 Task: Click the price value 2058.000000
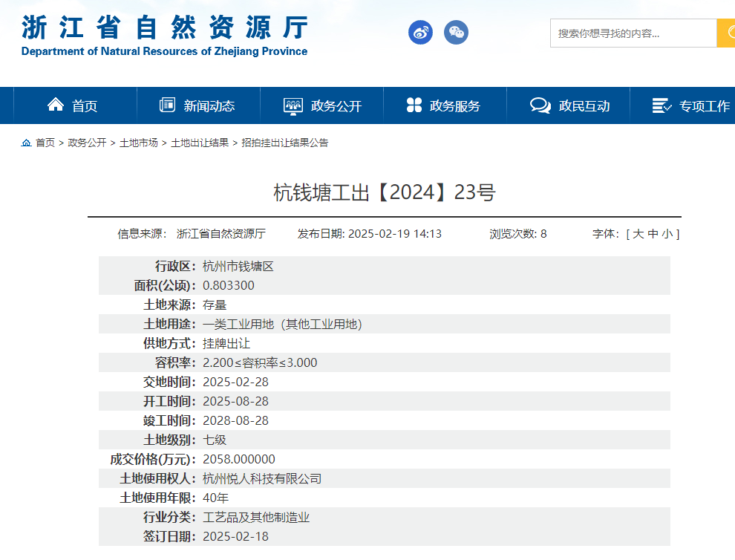pyautogui.click(x=239, y=459)
